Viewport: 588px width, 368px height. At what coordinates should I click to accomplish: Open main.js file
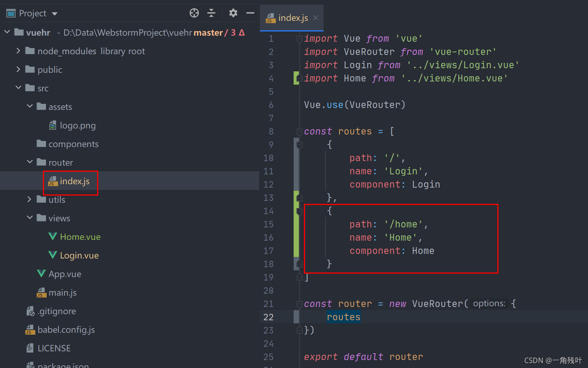pos(62,293)
